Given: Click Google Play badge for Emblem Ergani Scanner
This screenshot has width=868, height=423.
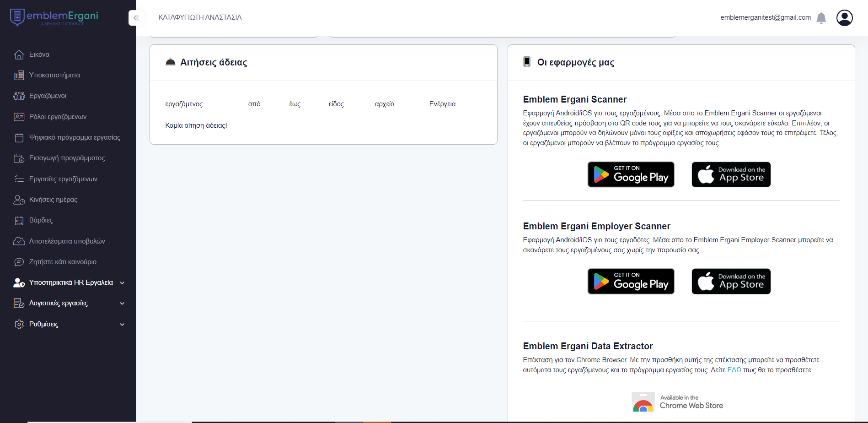Looking at the screenshot, I should (631, 174).
